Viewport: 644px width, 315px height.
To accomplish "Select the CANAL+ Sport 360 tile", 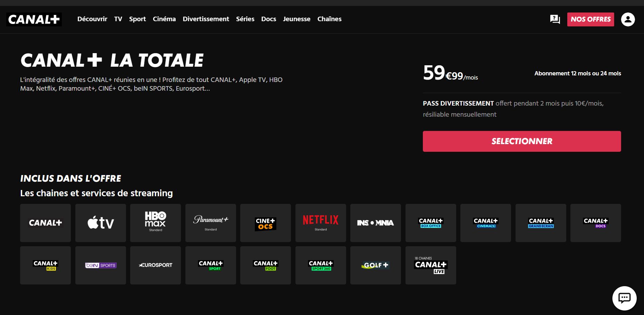I will [321, 265].
